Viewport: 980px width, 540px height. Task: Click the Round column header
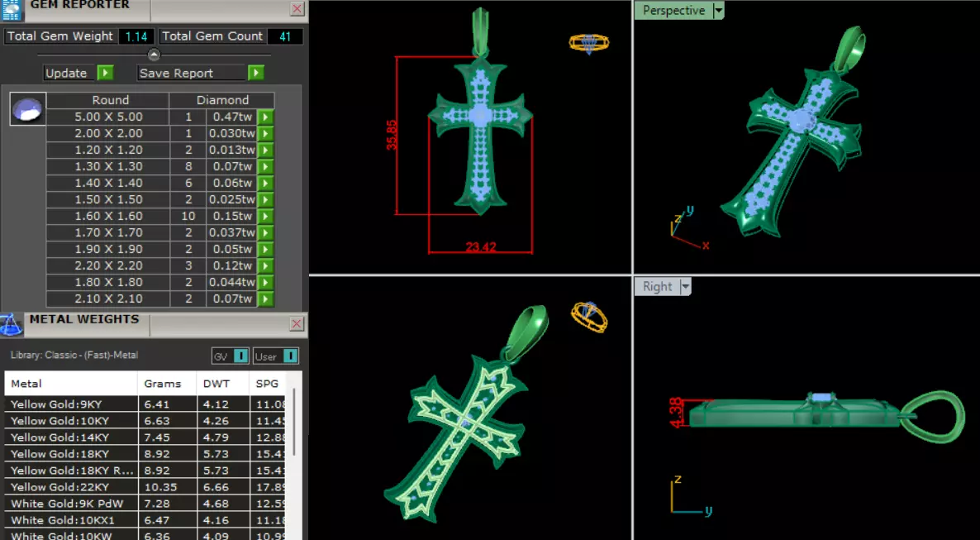tap(107, 100)
